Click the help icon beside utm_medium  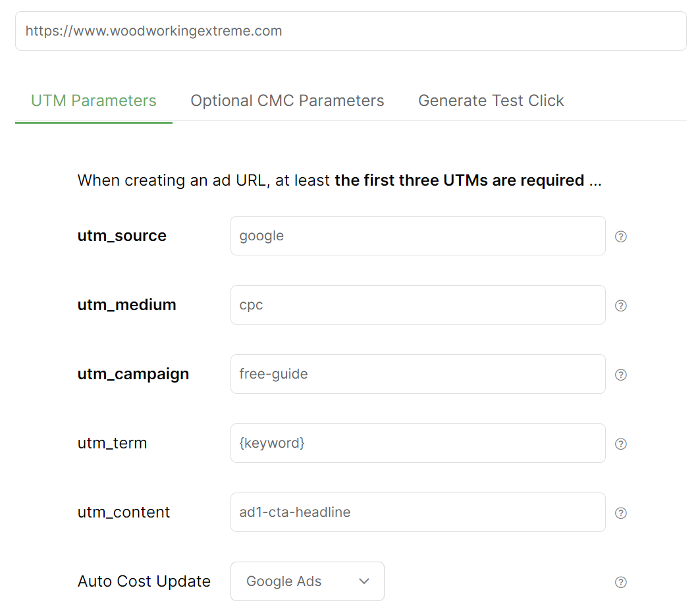(x=620, y=305)
